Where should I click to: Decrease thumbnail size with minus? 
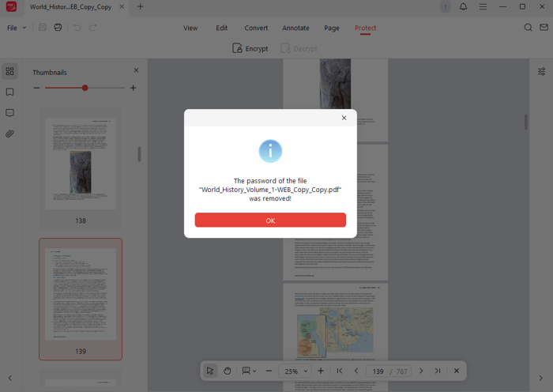(36, 88)
